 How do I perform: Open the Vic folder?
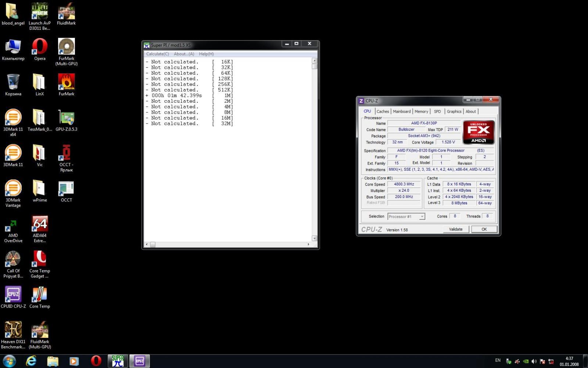[x=40, y=156]
